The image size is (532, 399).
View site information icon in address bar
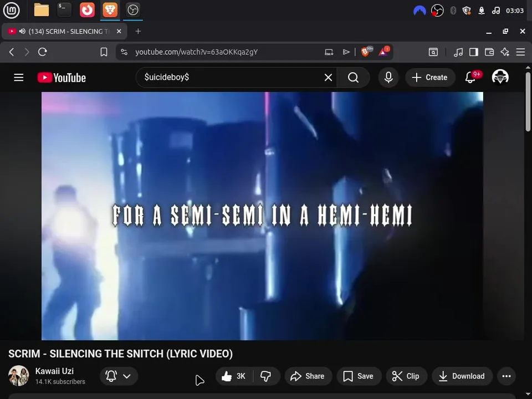pyautogui.click(x=124, y=52)
